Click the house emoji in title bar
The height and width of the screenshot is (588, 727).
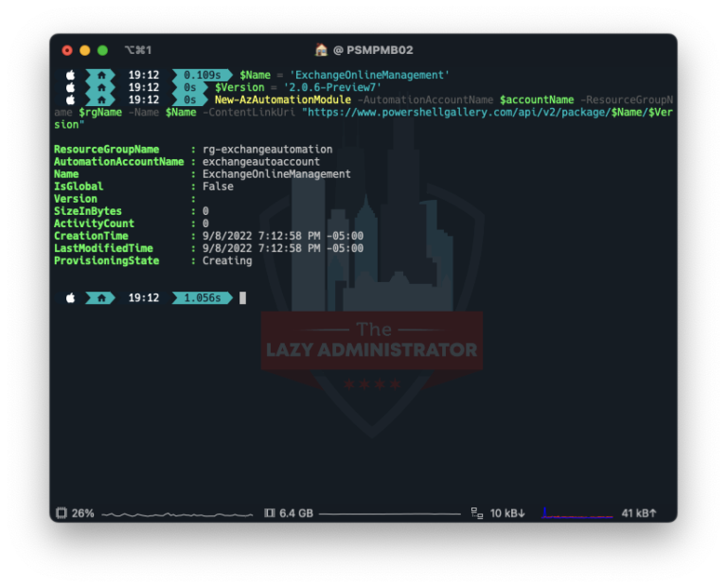[x=321, y=49]
